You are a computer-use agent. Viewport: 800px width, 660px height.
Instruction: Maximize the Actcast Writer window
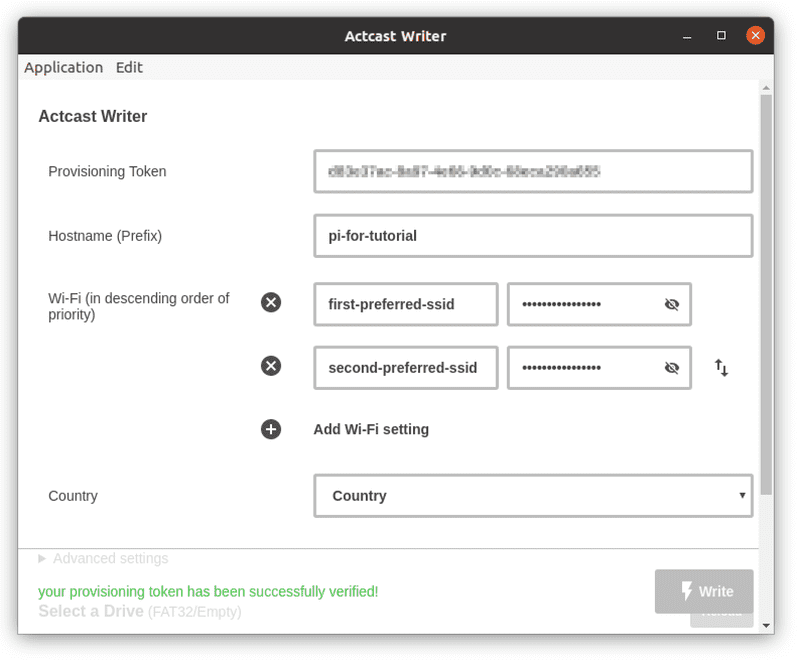point(721,36)
